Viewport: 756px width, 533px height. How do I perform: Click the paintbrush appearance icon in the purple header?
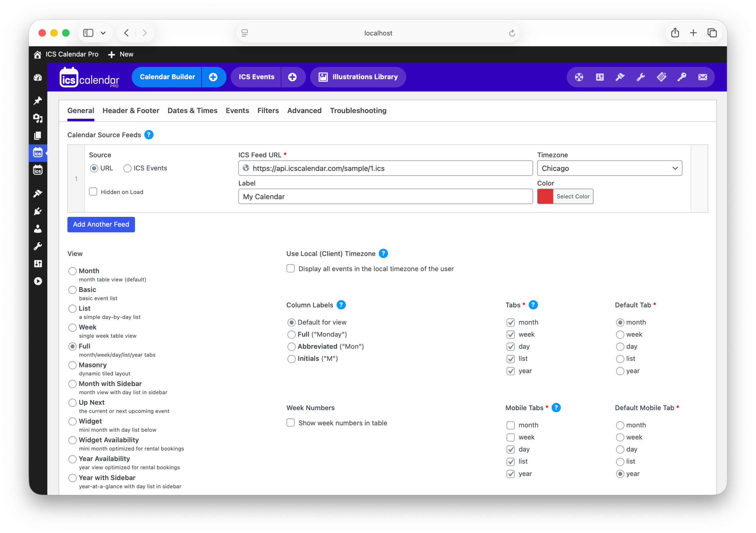click(x=620, y=77)
